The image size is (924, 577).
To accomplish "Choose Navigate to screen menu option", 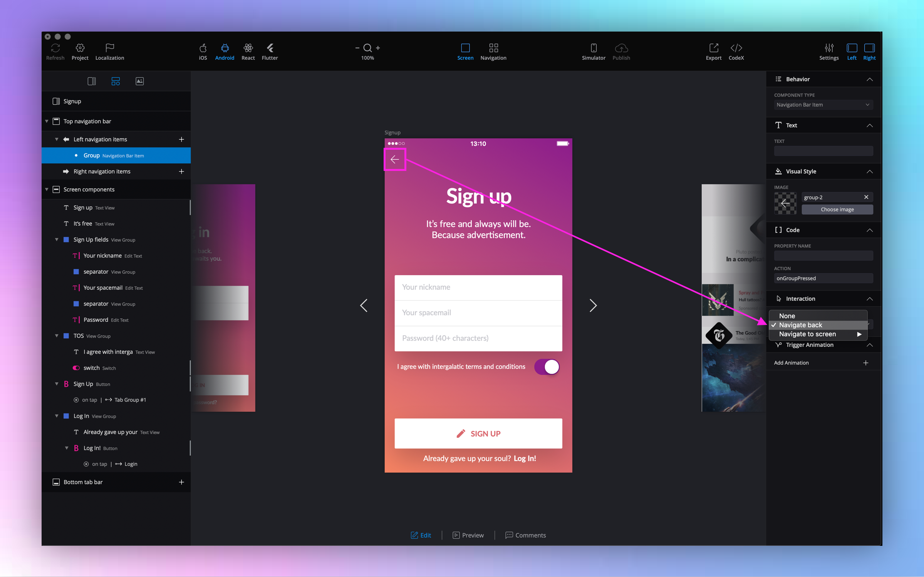I will [x=808, y=334].
